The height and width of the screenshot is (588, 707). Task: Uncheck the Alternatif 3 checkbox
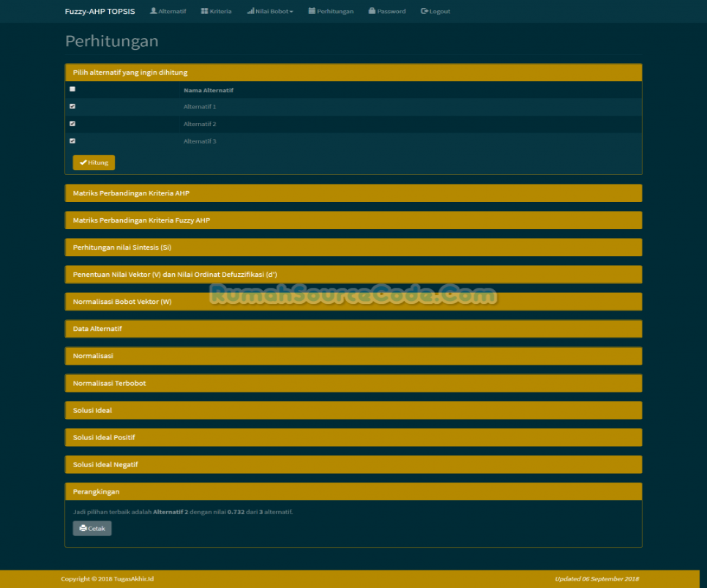point(72,141)
